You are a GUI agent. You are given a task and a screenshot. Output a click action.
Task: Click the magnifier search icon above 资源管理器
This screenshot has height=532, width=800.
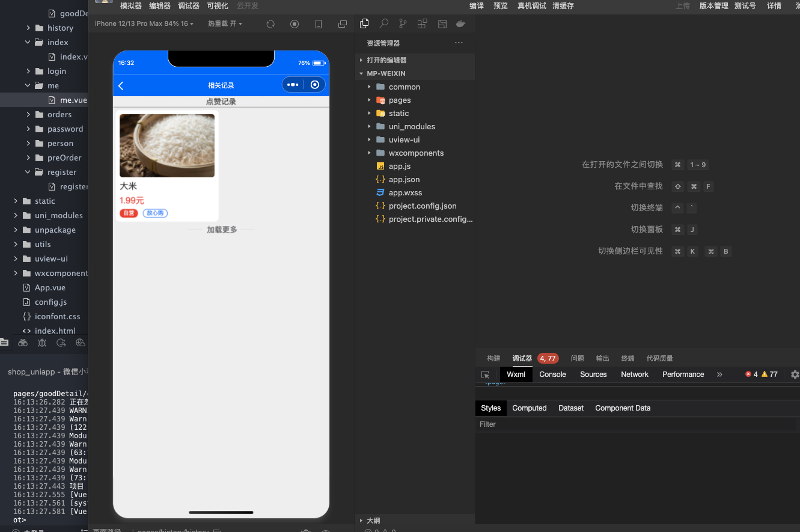[x=383, y=24]
